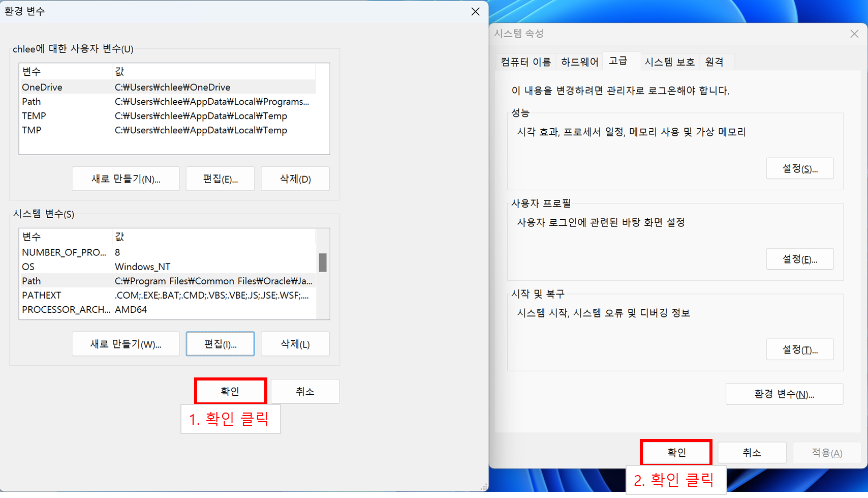
Task: Click system variables list scrollbar thumb
Action: (x=323, y=262)
